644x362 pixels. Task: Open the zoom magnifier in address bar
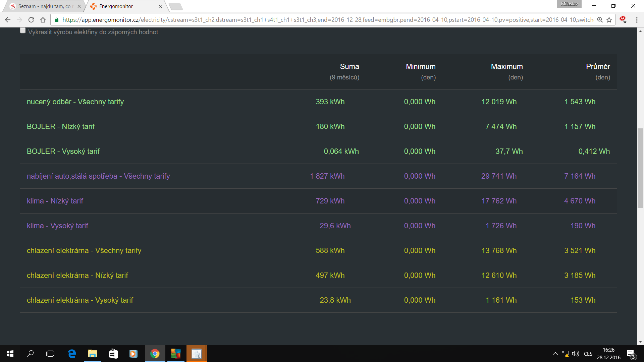click(x=600, y=20)
